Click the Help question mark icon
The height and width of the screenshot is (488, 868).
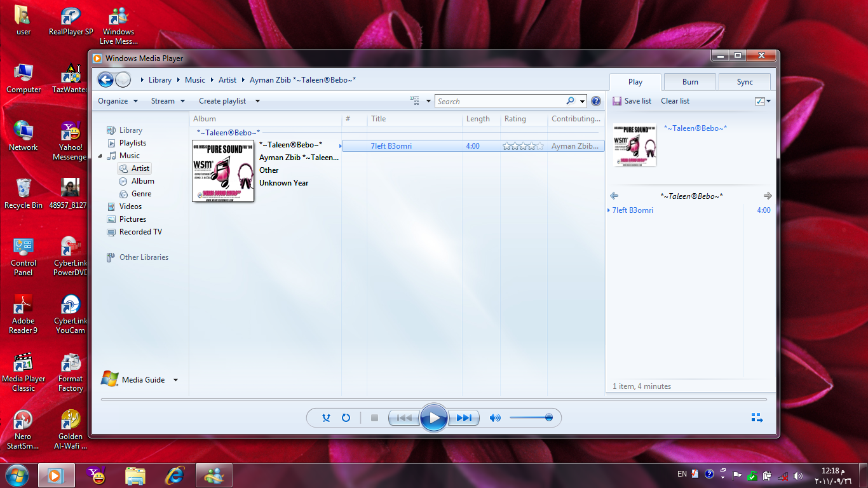pos(595,101)
